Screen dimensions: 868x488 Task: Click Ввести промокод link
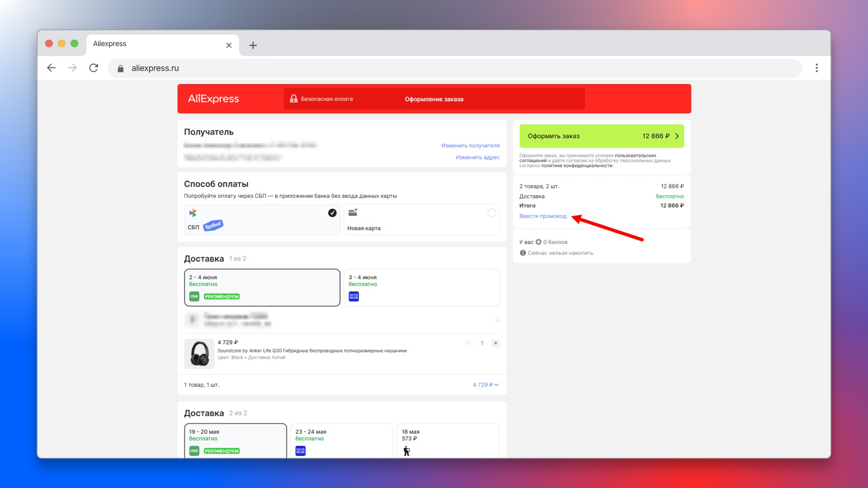(x=542, y=216)
